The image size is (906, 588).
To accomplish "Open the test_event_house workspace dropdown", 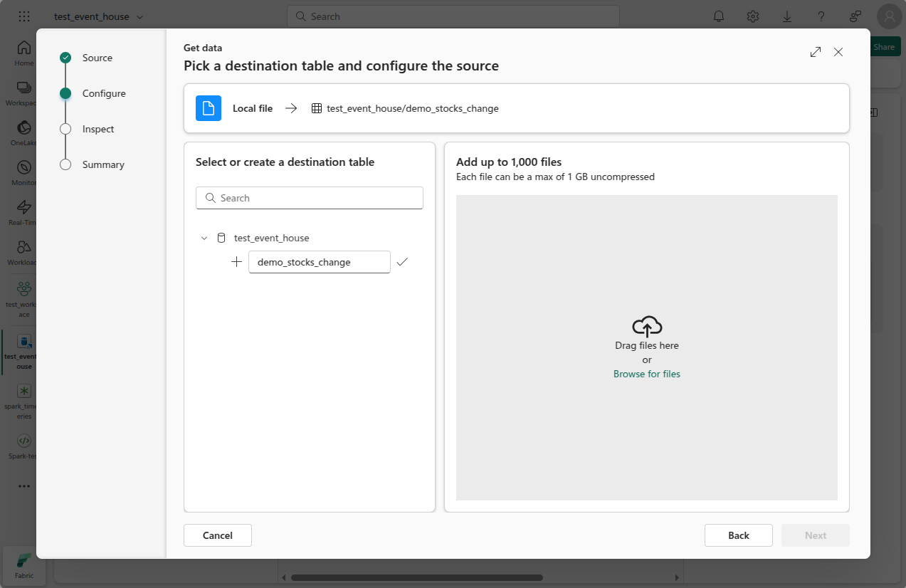I will point(98,16).
